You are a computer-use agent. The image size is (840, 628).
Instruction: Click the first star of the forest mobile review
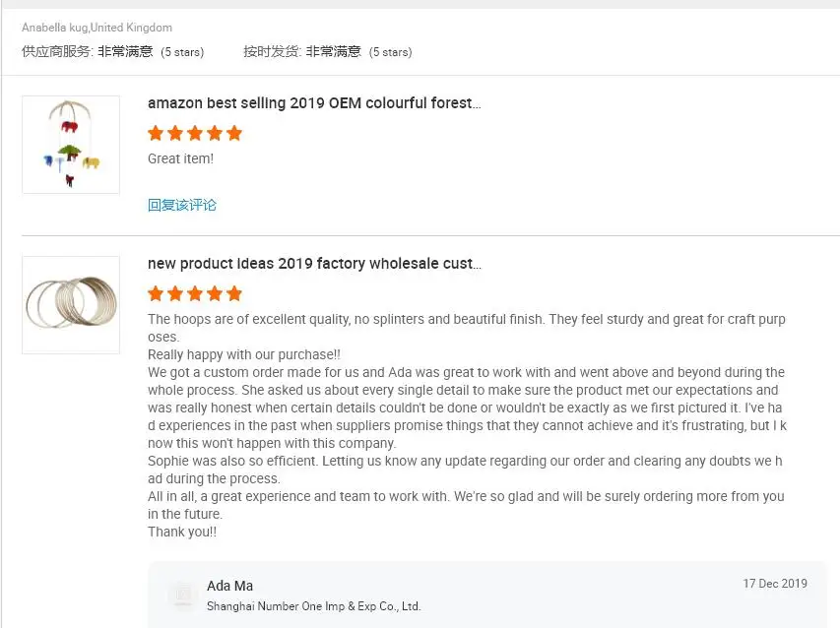coord(156,134)
